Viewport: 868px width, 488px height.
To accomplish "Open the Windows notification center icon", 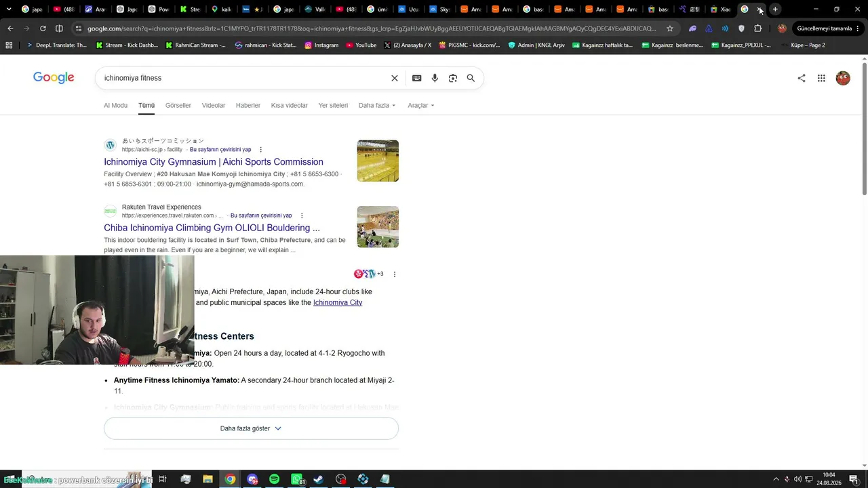I will pos(854,479).
